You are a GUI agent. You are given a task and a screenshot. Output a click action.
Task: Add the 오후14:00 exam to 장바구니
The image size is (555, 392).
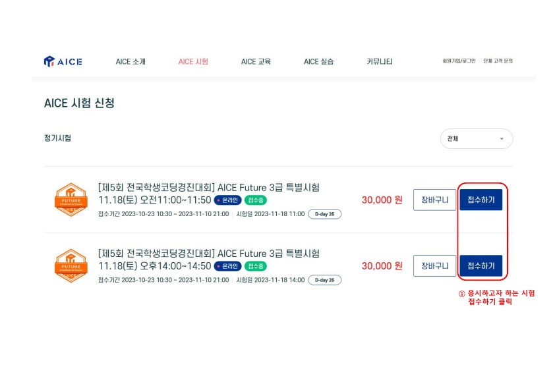point(434,266)
